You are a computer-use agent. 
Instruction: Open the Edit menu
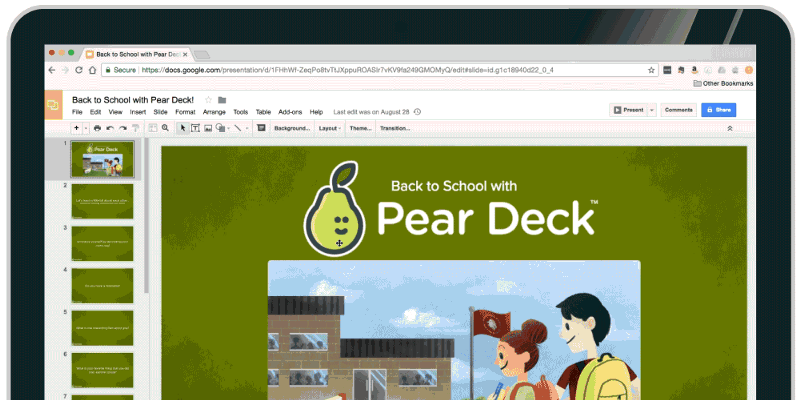click(95, 112)
